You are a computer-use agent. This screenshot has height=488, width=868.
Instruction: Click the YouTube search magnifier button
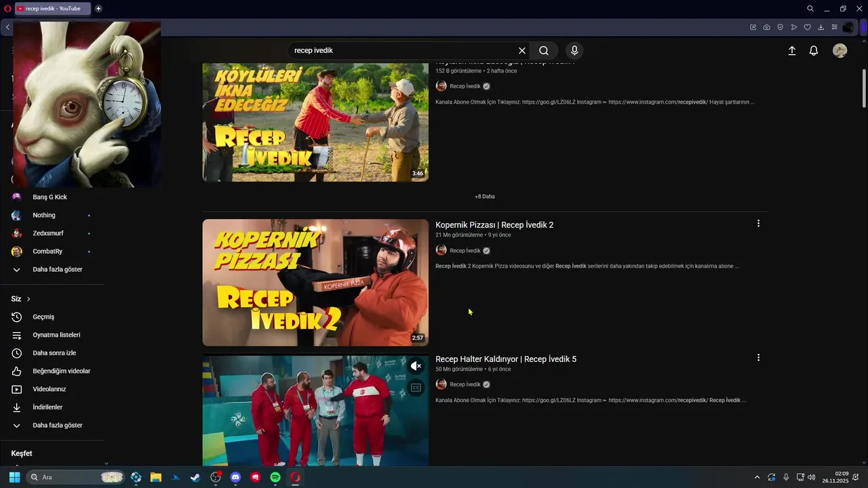544,51
